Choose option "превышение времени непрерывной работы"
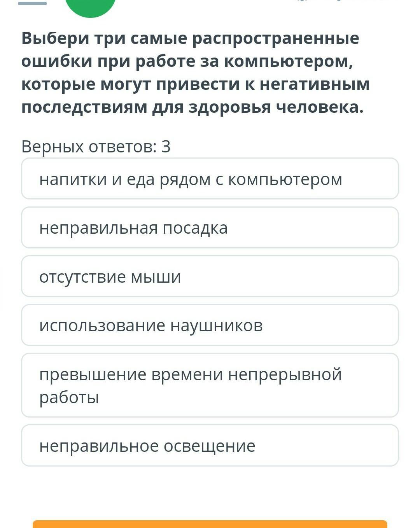The image size is (420, 528). [210, 385]
